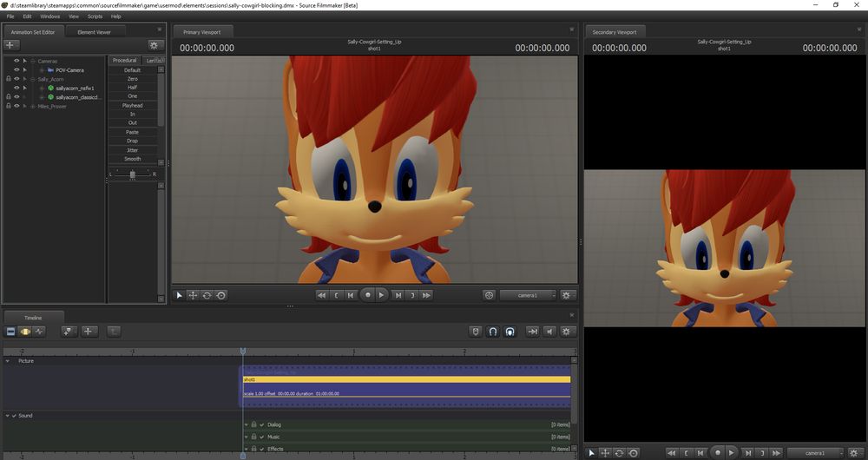Screen dimensions: 868x460
Task: Switch to the Element Viewer tab
Action: (94, 32)
